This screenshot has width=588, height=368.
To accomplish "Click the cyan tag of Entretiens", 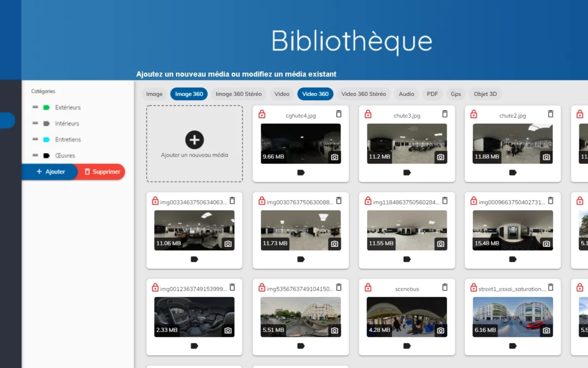I will coord(46,140).
